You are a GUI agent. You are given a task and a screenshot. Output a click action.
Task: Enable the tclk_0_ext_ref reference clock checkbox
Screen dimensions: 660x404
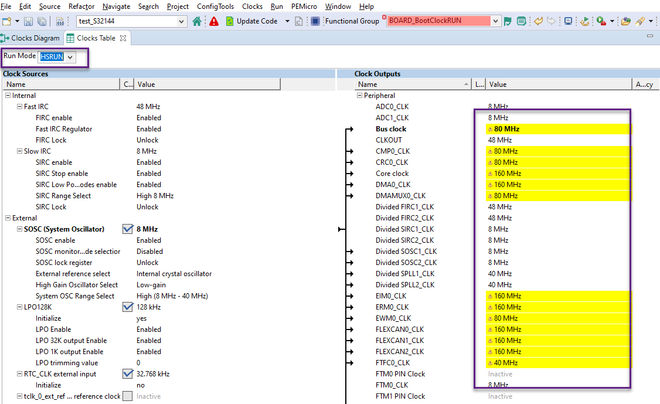128,396
